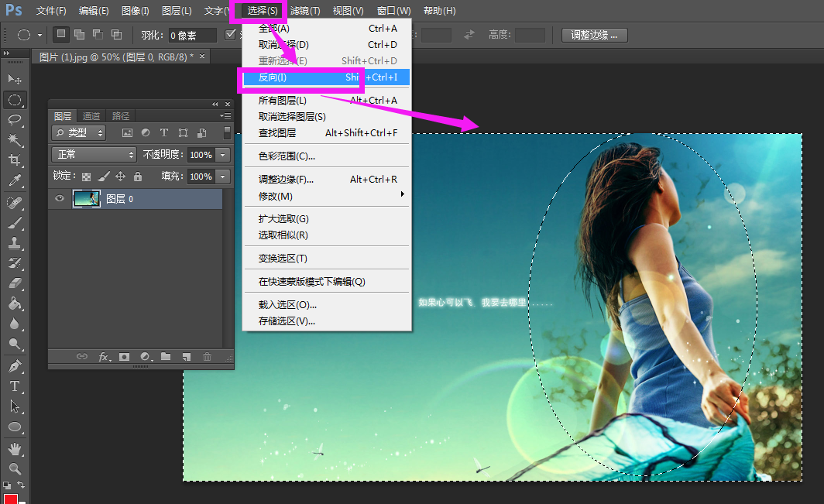Select the Clone Stamp tool

pos(14,242)
